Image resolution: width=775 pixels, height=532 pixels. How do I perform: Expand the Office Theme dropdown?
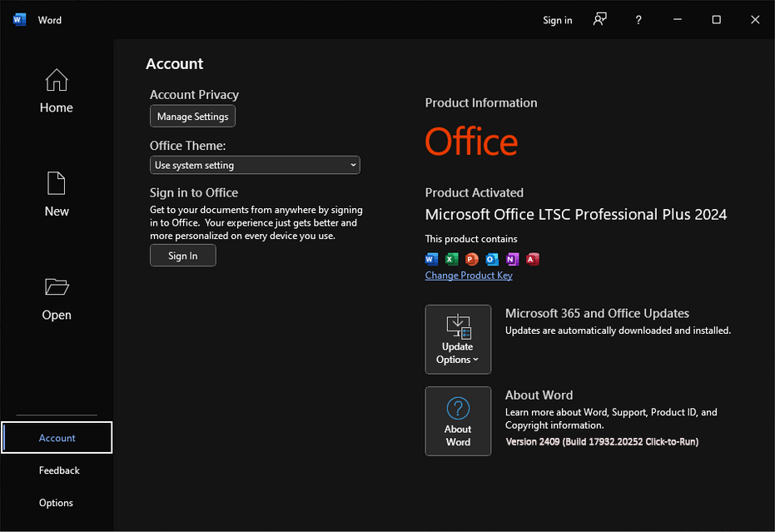point(255,165)
